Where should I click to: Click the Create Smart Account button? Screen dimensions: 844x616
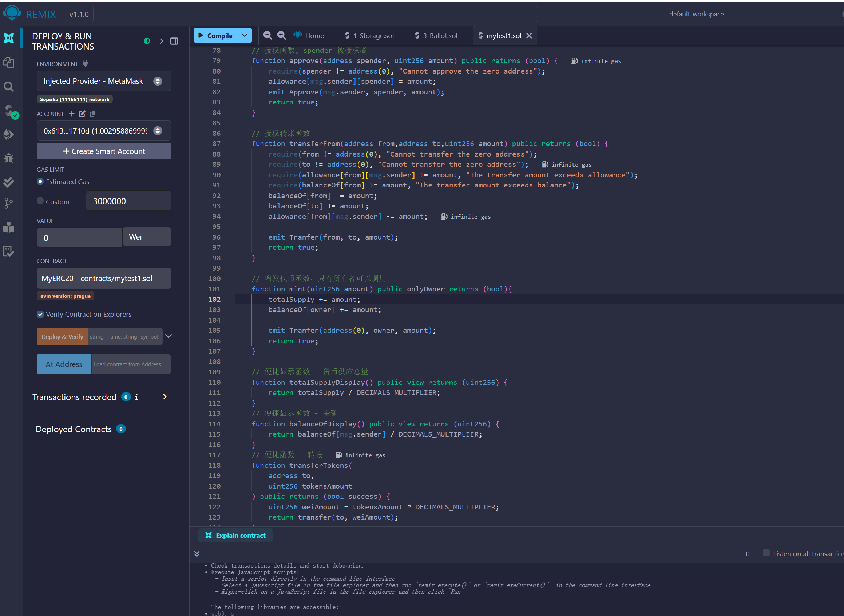[x=104, y=151]
